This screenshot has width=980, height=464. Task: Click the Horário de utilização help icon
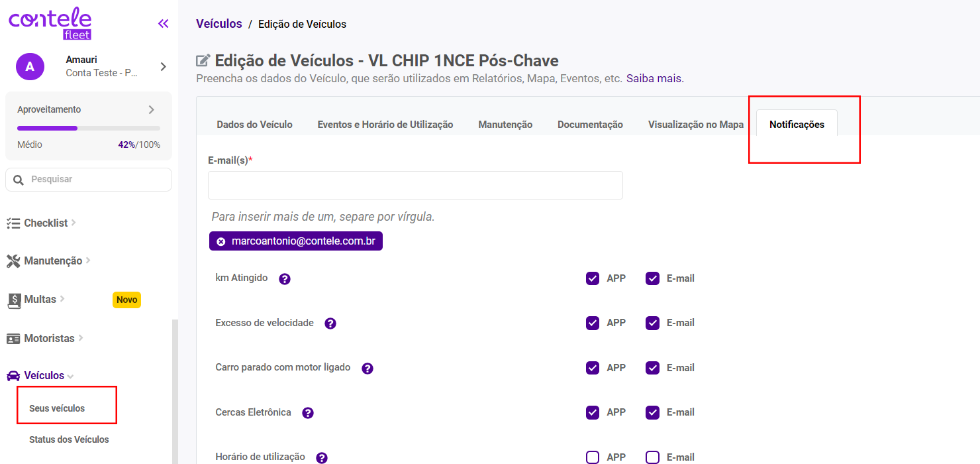click(322, 457)
